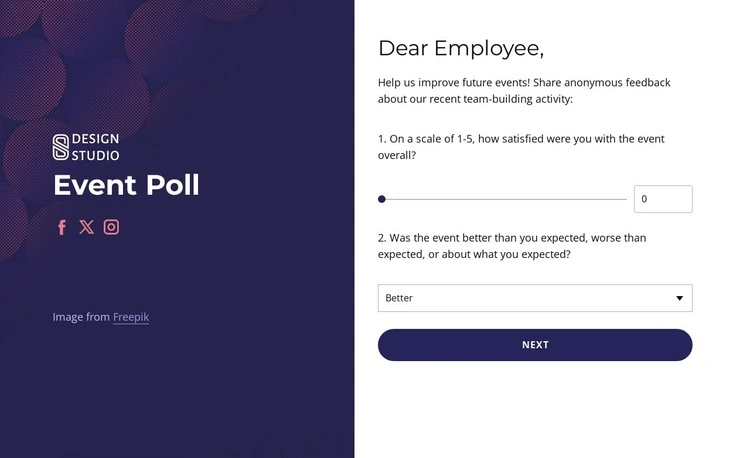Click the satisfaction slider handle
Viewport: 750px width, 458px height.
tap(382, 199)
